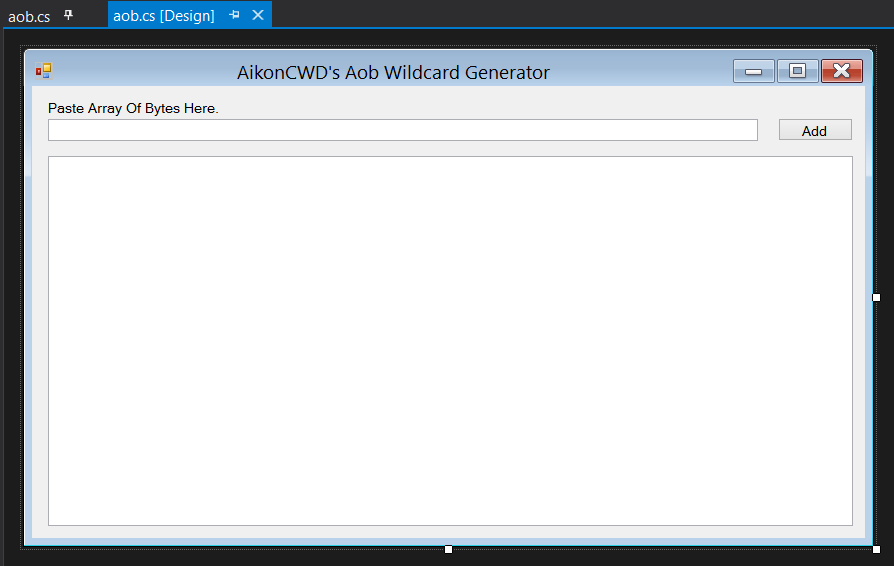Click empty tab strip area right of tabs
Screen dimensions: 894x566
click(x=580, y=14)
